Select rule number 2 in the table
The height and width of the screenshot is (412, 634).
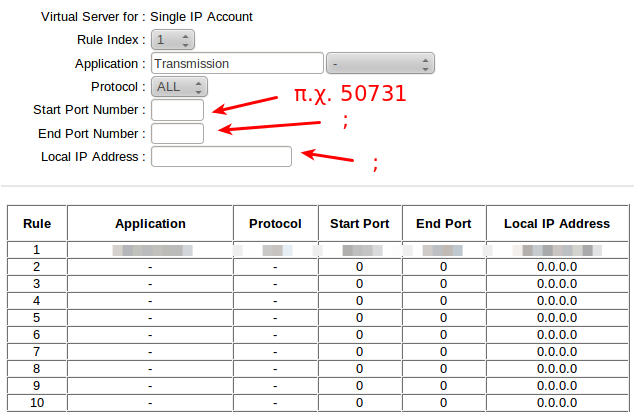point(37,267)
